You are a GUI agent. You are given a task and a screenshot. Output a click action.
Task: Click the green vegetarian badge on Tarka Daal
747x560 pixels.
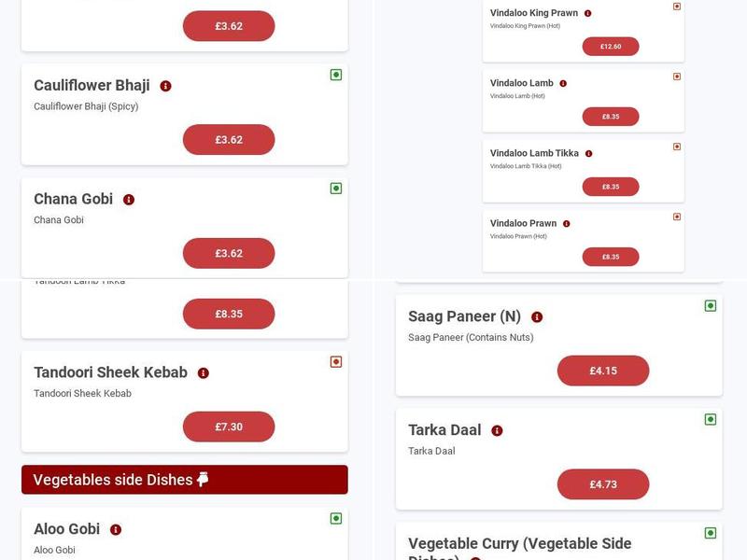(711, 417)
